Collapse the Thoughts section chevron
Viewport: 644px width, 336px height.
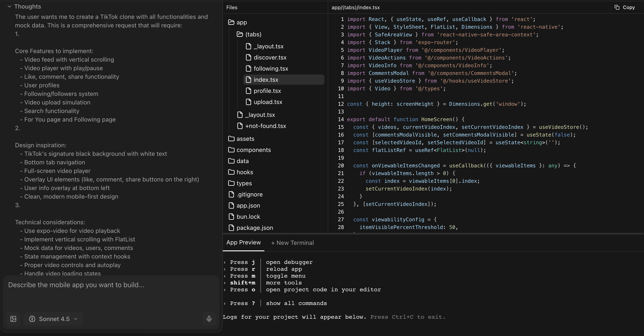[x=9, y=6]
